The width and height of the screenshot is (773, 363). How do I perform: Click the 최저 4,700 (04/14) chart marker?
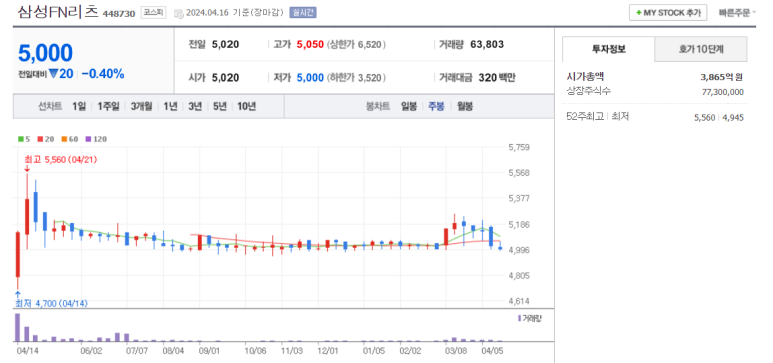coord(51,303)
